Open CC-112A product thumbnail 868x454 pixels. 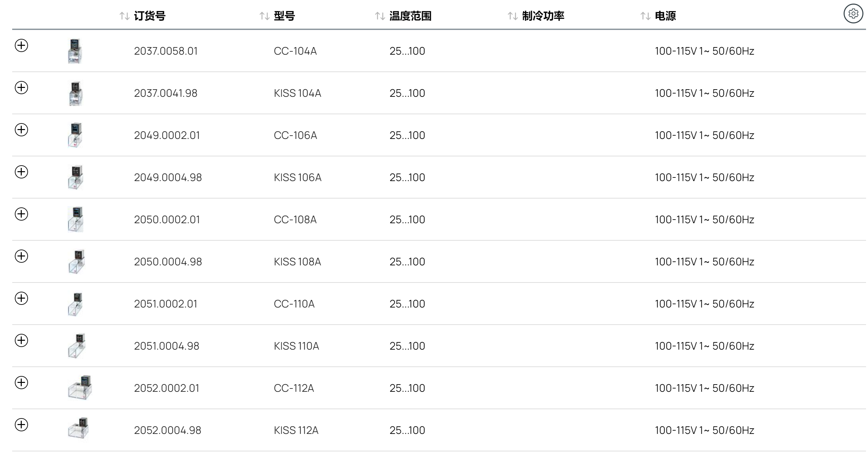click(79, 387)
